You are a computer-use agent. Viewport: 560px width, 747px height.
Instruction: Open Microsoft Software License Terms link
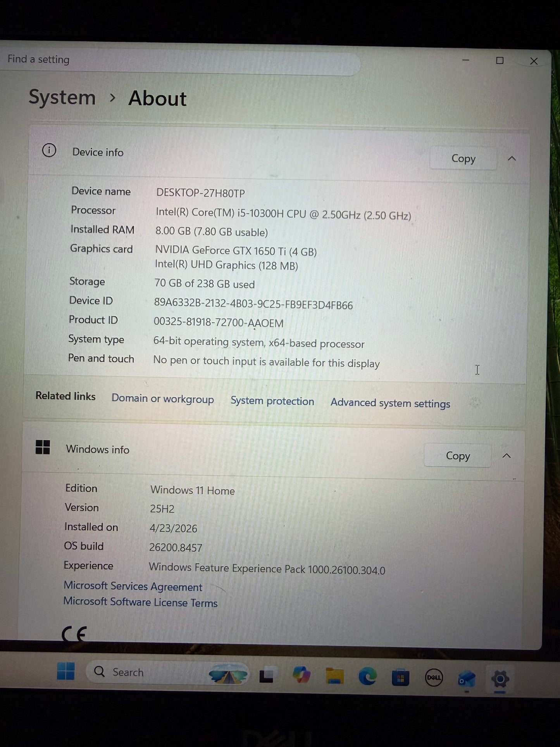pyautogui.click(x=141, y=602)
